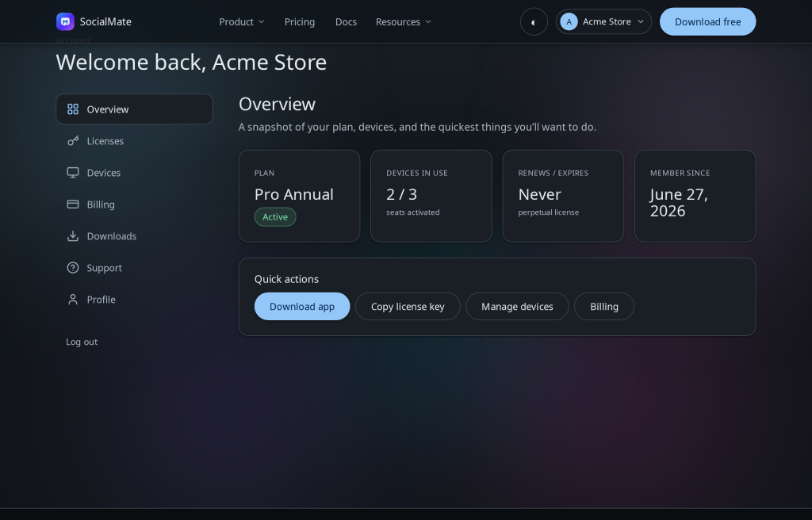Click the 'A snapshot of your plan' description
Image resolution: width=812 pixels, height=520 pixels.
tap(417, 127)
